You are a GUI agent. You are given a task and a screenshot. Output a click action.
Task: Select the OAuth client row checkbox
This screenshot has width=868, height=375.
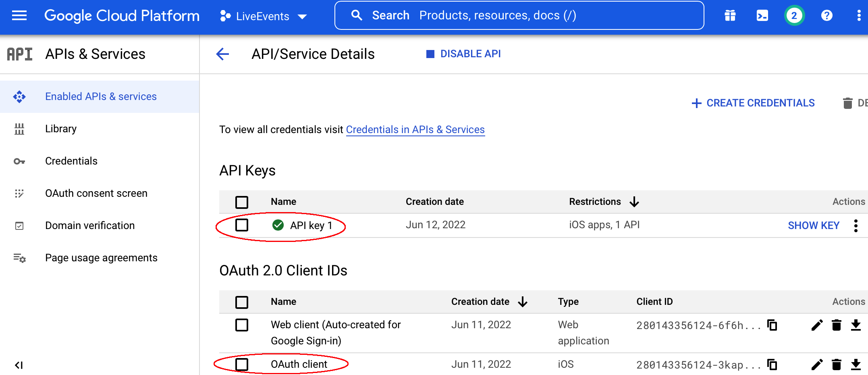242,364
